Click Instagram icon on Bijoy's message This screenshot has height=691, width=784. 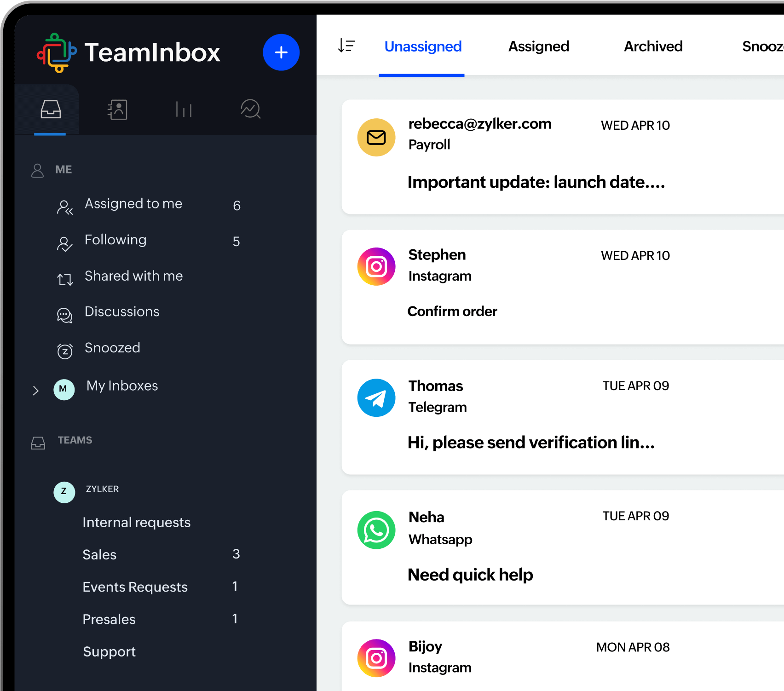tap(376, 658)
